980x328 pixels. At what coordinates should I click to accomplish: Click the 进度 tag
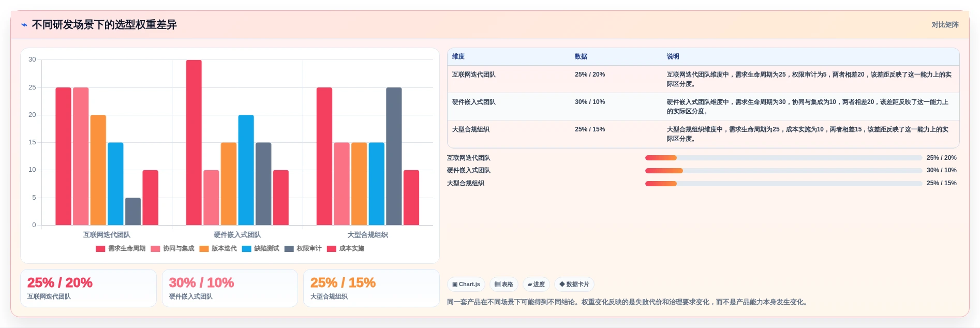pos(536,285)
